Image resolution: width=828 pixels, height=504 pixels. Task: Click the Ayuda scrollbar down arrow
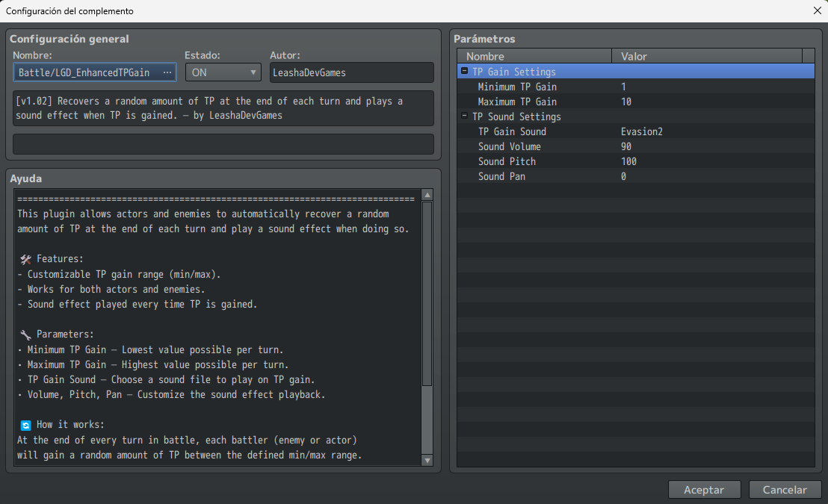[427, 461]
